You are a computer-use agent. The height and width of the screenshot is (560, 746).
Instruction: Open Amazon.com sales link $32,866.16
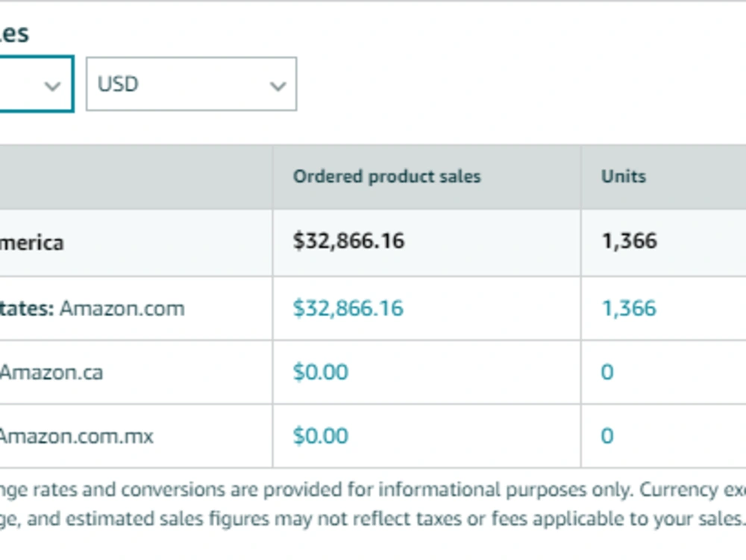(x=348, y=308)
